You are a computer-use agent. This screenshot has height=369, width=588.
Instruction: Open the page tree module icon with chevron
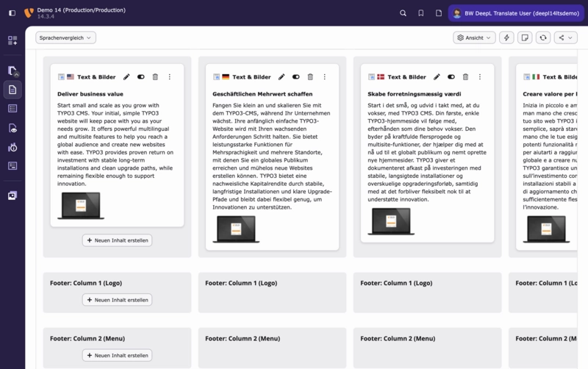click(12, 71)
